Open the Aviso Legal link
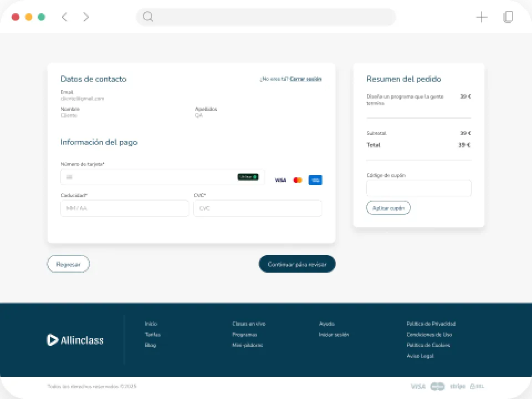The height and width of the screenshot is (399, 532). pyautogui.click(x=420, y=356)
